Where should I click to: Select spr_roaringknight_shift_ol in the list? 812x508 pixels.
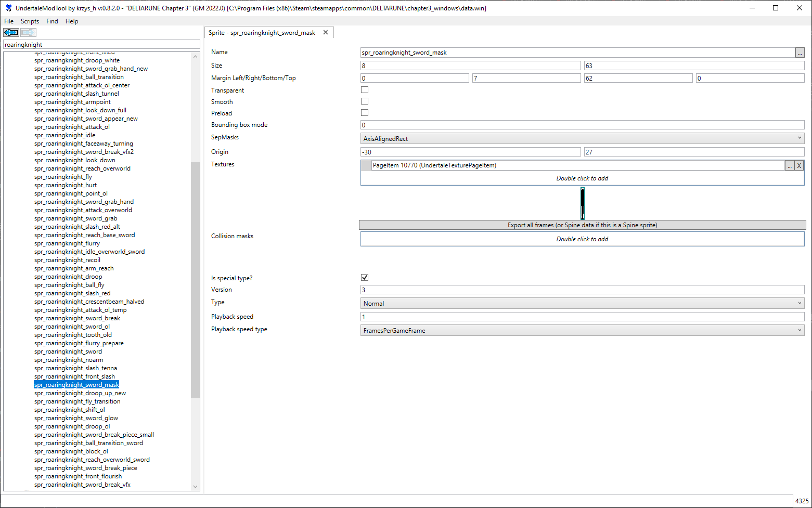[x=70, y=410]
